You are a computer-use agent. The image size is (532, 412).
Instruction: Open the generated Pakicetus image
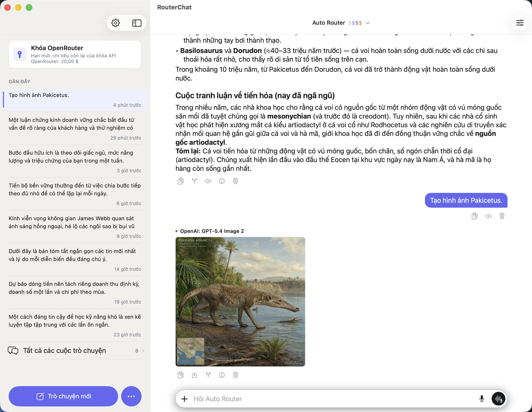(x=240, y=302)
